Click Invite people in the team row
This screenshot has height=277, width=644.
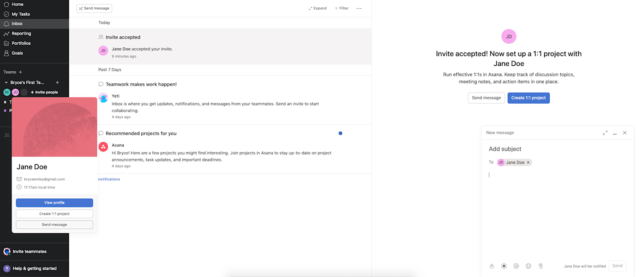pyautogui.click(x=44, y=92)
